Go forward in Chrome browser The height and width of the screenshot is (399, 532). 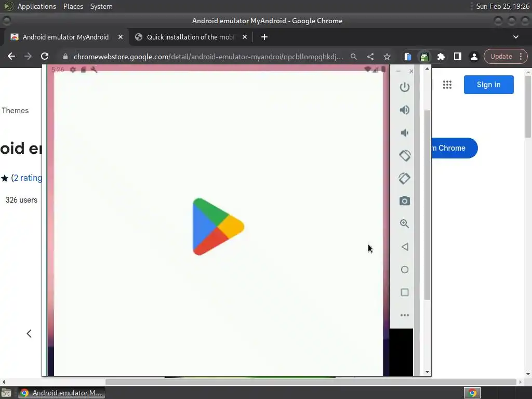[28, 56]
